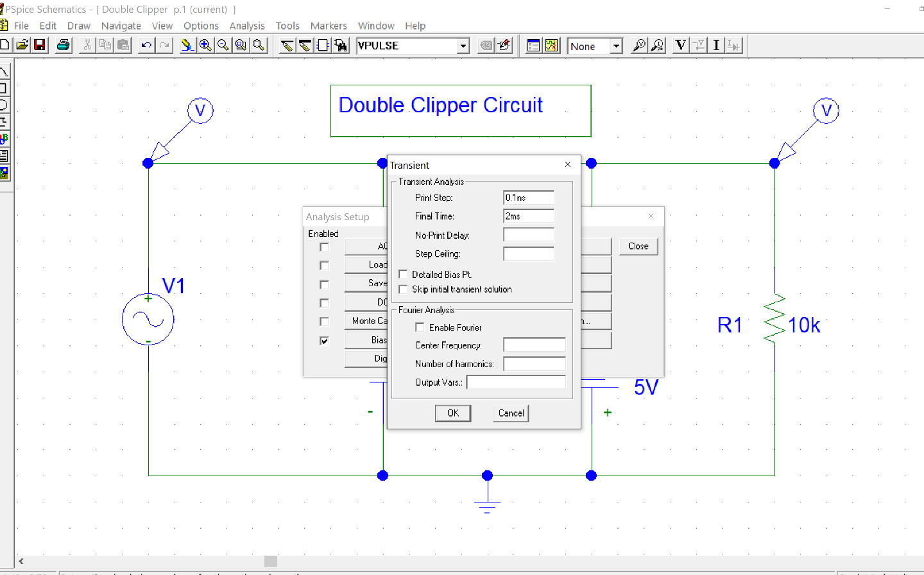Screen dimensions: 924x575
Task: Click the Center Frequency input box
Action: click(x=534, y=345)
